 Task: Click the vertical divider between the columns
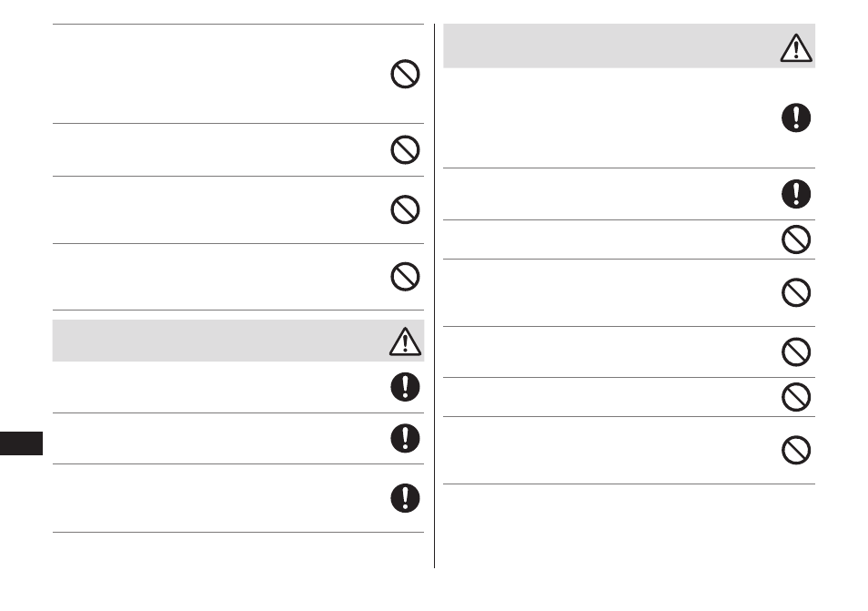(435, 296)
